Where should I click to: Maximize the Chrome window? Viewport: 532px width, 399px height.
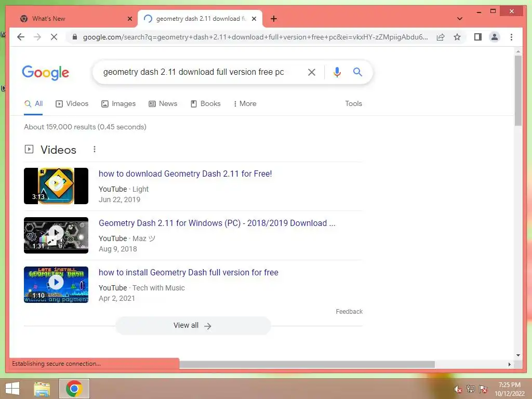point(493,11)
